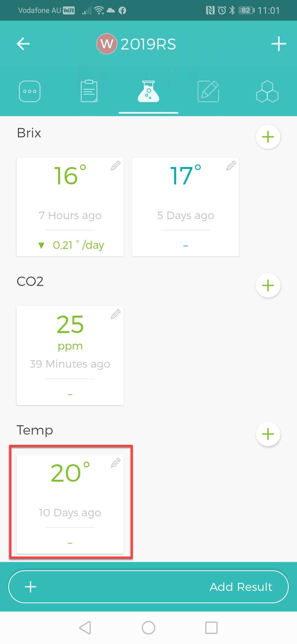Go back using the header arrow

[23, 44]
